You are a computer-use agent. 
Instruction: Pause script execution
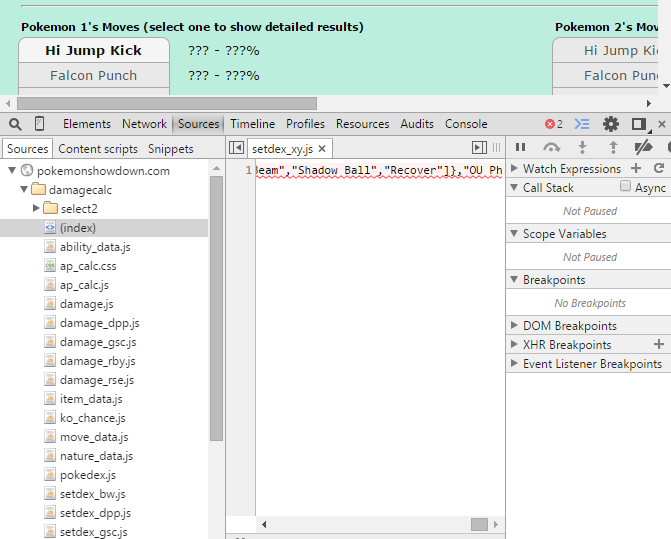520,148
